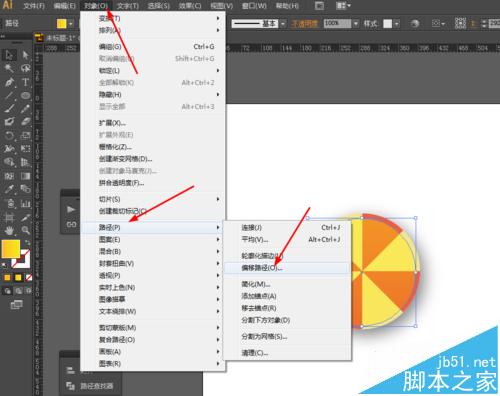Click the 100% opacity input field
Screen dimensions: 500x396
pyautogui.click(x=337, y=24)
